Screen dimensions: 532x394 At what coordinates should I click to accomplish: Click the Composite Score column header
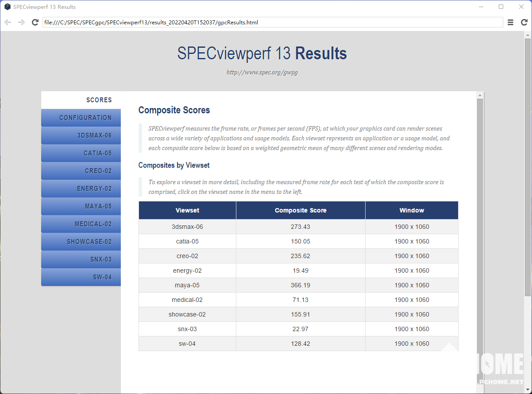[301, 210]
